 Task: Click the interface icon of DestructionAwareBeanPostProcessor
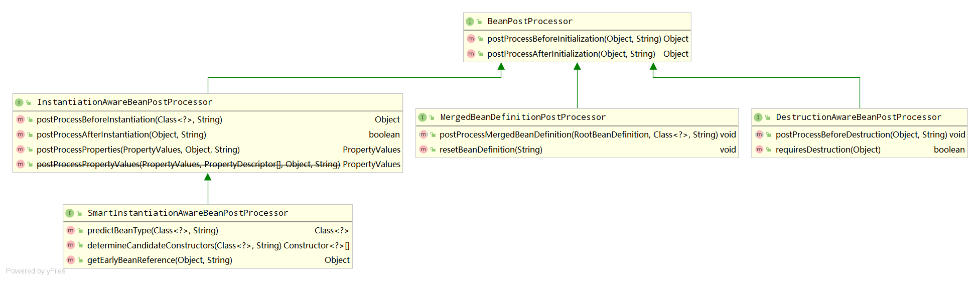(758, 117)
